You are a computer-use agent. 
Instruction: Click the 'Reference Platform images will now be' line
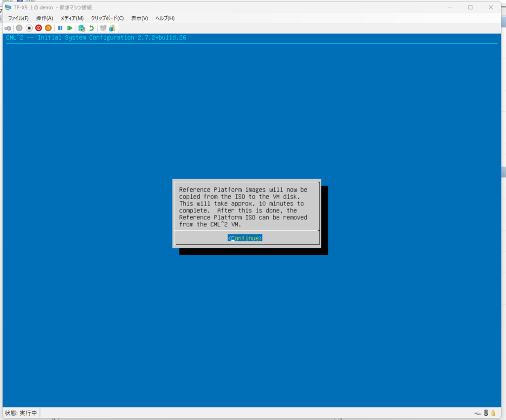(x=243, y=190)
